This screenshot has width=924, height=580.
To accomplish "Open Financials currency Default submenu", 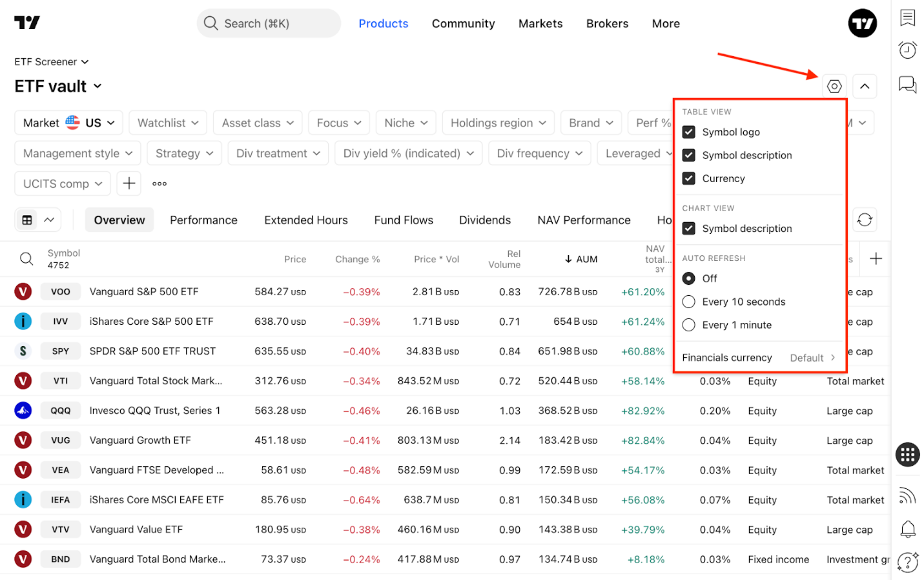I will 759,358.
